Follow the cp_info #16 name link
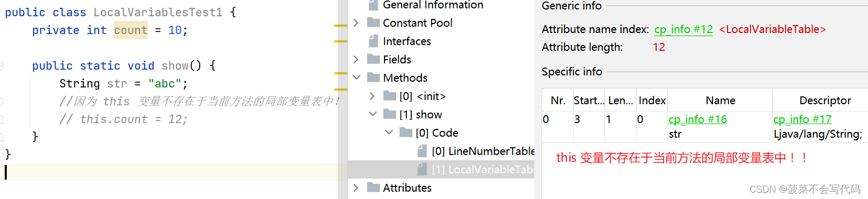The height and width of the screenshot is (199, 868). point(698,119)
